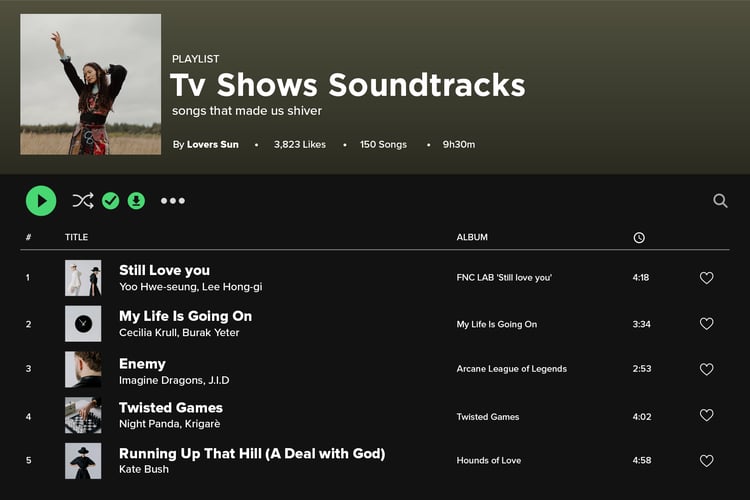The image size is (750, 500).
Task: Sort tracks by TITLE column header
Action: point(77,237)
